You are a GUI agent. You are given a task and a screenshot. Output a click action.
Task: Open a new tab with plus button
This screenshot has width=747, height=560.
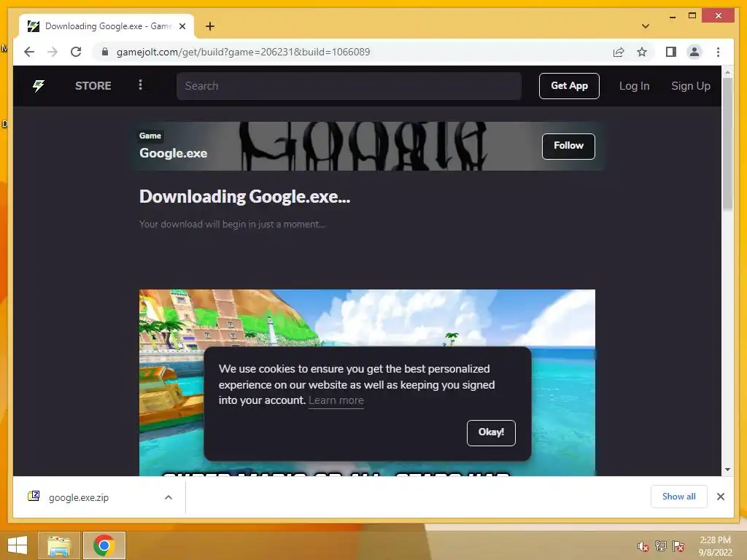210,26
